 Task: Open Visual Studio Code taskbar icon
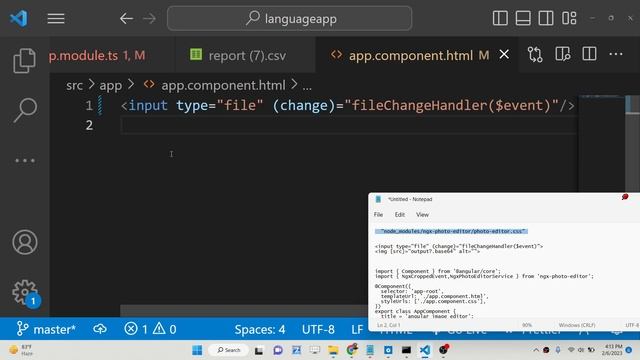425,350
